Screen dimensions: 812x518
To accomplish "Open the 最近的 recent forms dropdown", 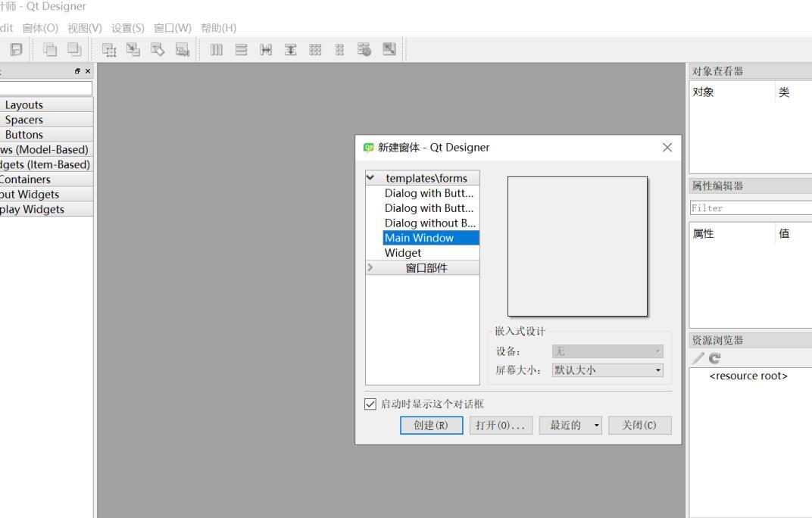I will [598, 426].
